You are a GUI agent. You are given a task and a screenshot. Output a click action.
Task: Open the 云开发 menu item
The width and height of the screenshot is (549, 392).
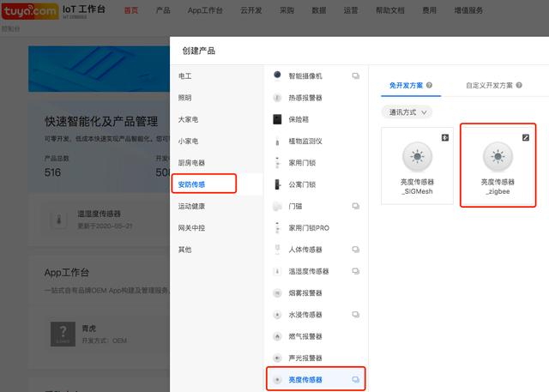[251, 10]
